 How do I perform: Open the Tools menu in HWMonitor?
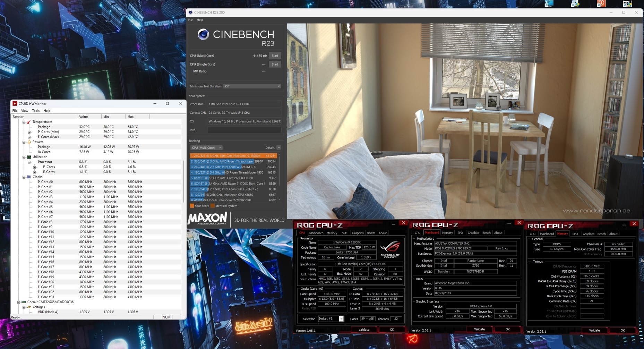pyautogui.click(x=36, y=111)
